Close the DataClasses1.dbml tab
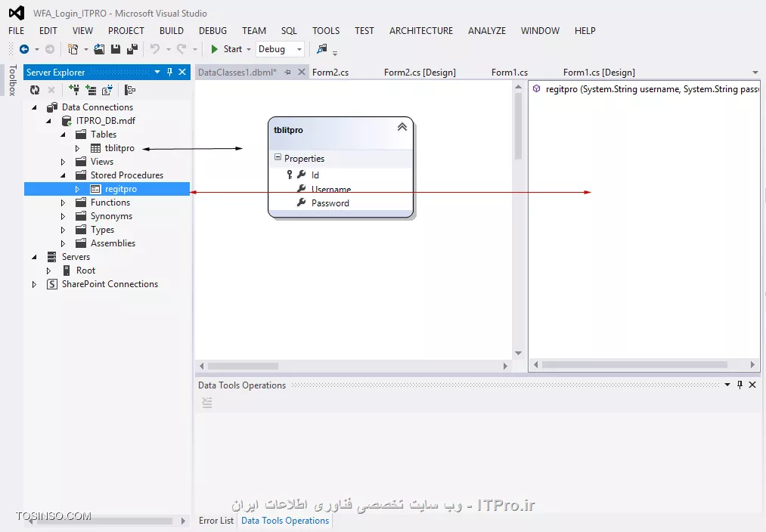The width and height of the screenshot is (766, 532). (302, 73)
